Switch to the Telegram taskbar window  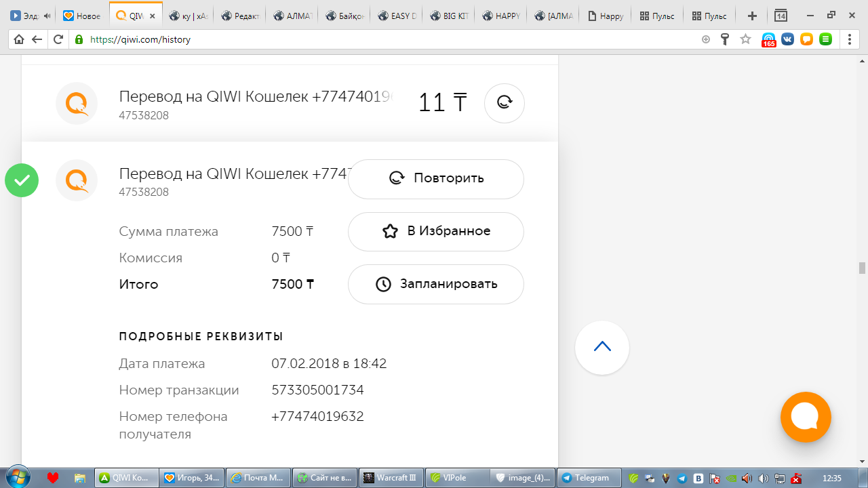[589, 478]
